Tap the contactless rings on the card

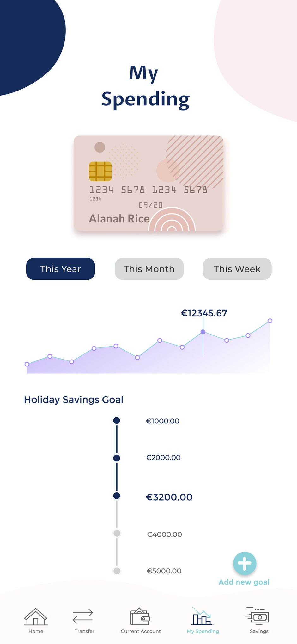pyautogui.click(x=172, y=221)
